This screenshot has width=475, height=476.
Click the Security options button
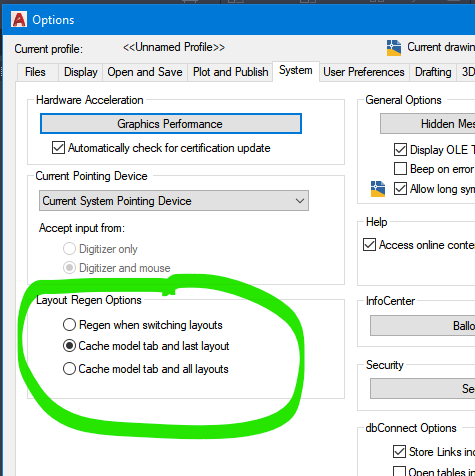point(423,388)
